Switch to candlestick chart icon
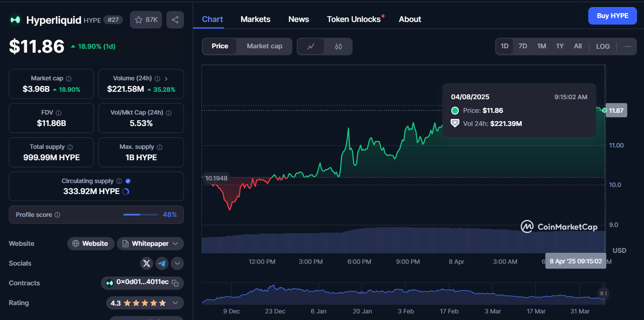The width and height of the screenshot is (644, 320). pyautogui.click(x=338, y=46)
